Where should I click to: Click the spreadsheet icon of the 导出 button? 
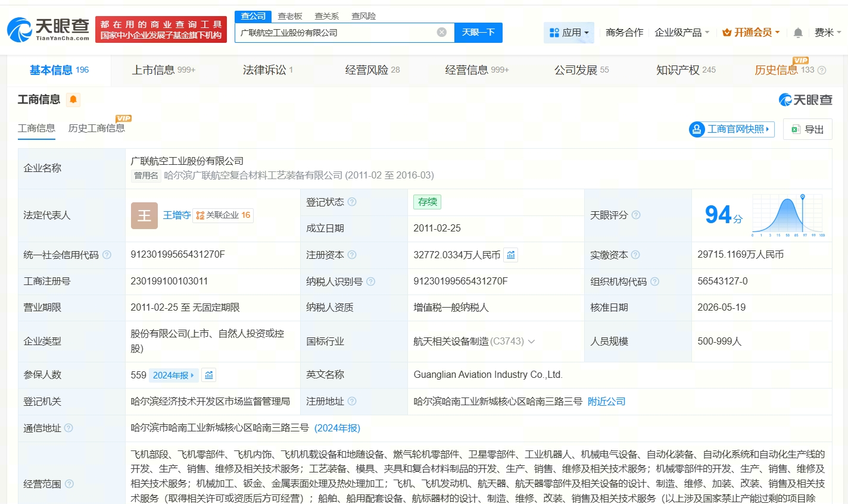796,129
